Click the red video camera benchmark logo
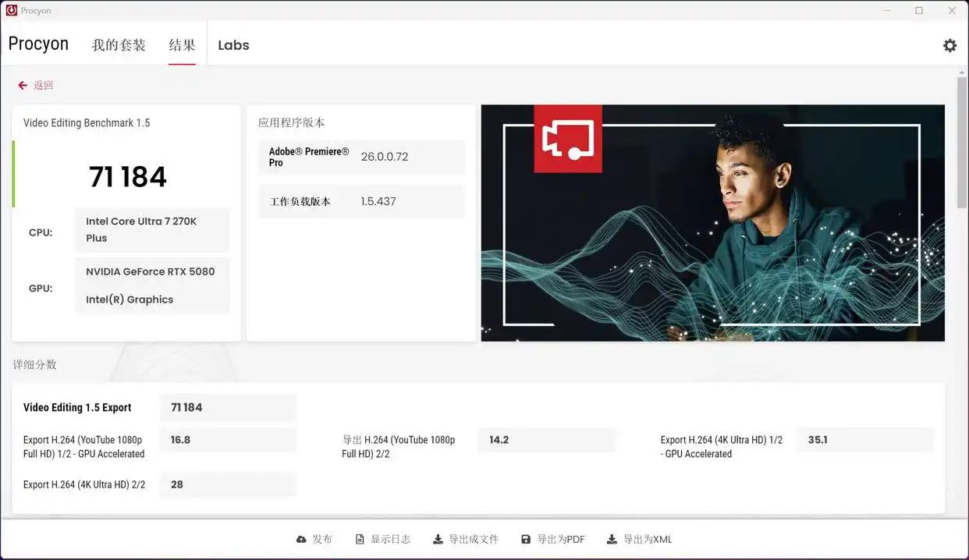969x560 pixels. click(x=567, y=140)
